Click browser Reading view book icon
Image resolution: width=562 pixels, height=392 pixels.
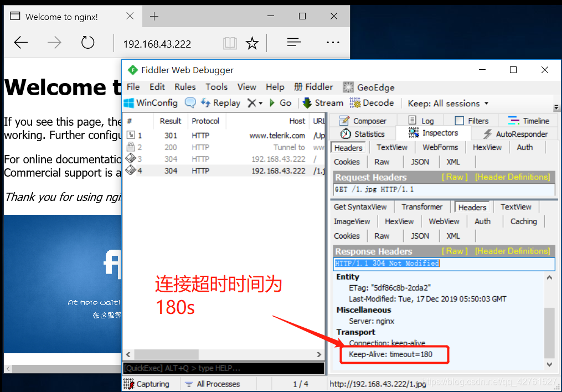230,43
